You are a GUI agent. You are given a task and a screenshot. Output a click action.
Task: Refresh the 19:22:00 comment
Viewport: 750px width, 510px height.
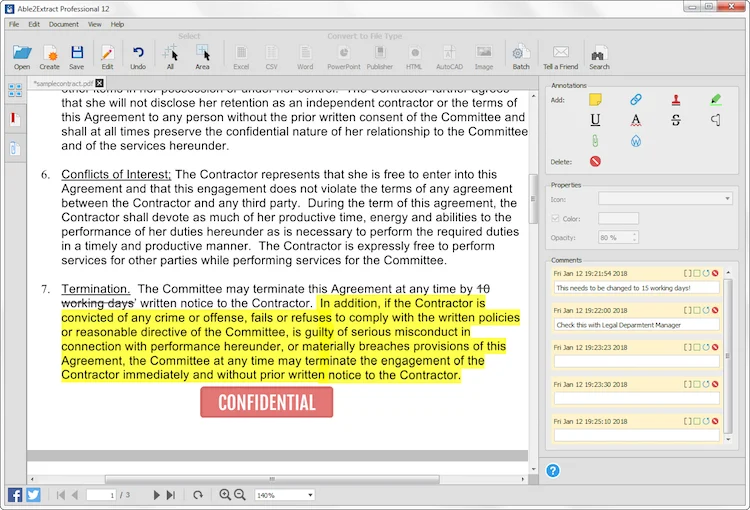tap(706, 310)
